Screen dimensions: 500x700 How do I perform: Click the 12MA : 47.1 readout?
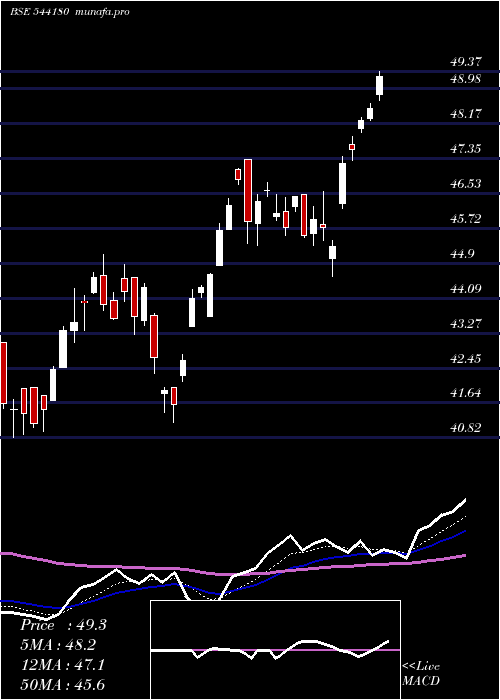pyautogui.click(x=62, y=665)
